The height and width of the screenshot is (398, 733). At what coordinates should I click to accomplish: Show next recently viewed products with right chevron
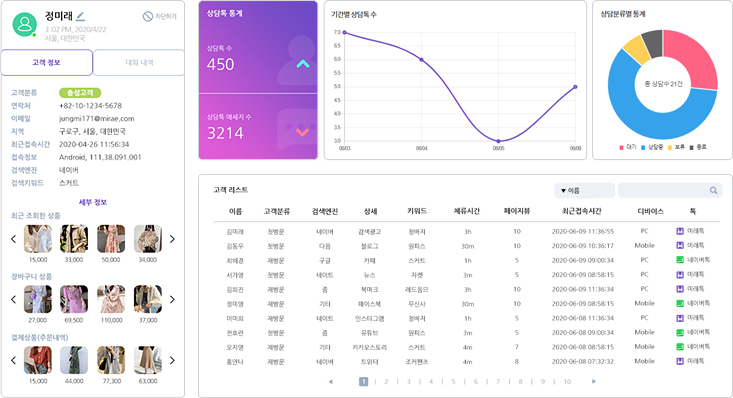pos(172,239)
